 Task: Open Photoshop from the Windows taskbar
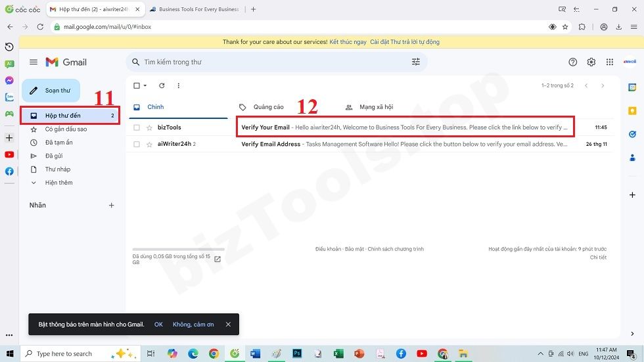(297, 353)
